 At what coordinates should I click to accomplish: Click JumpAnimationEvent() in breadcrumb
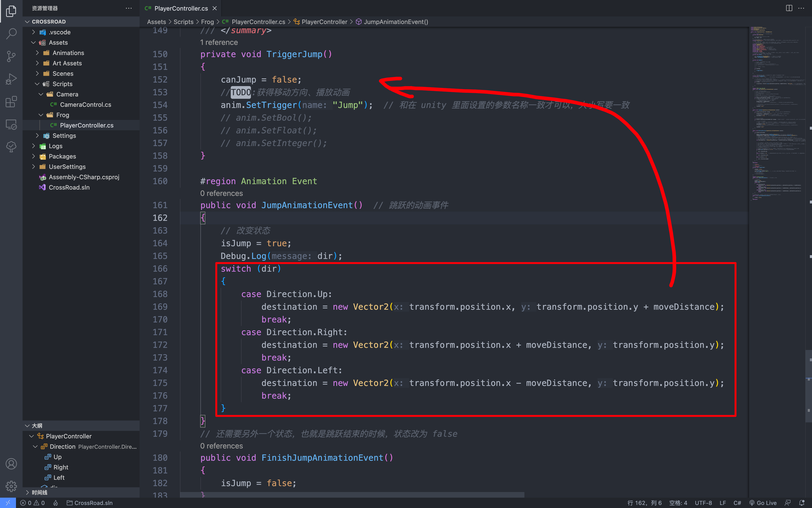396,22
